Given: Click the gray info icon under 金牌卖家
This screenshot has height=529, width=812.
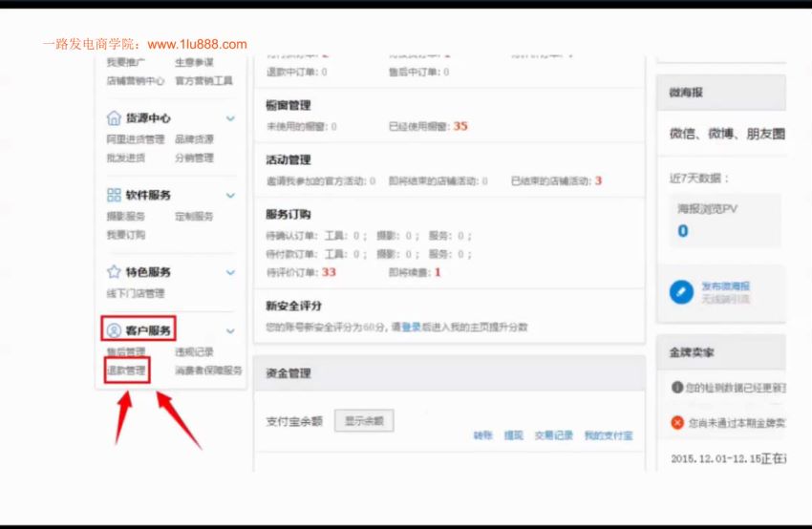Looking at the screenshot, I should (x=677, y=387).
